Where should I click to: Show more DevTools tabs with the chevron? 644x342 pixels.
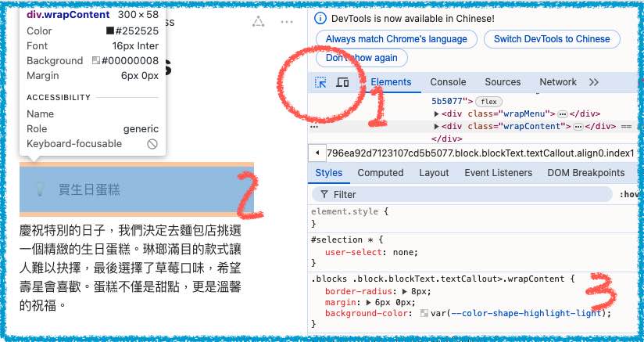(594, 82)
